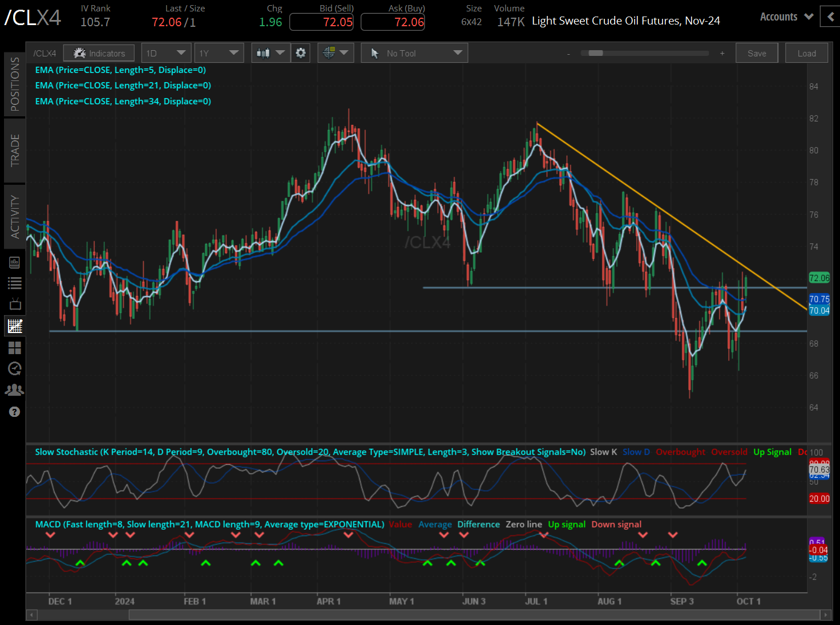Click the TV media icon in sidebar

[15, 304]
